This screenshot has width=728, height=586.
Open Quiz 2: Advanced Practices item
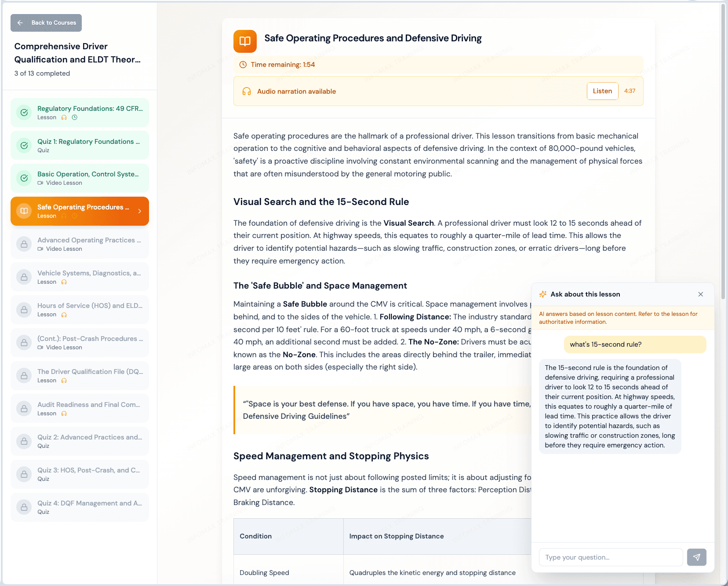[x=89, y=441]
